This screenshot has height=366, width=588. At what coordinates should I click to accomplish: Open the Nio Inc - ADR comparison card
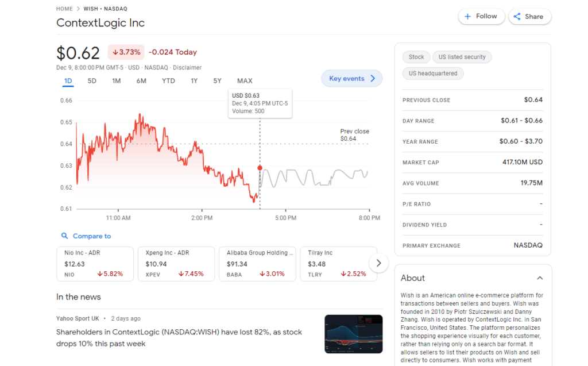[x=95, y=264]
